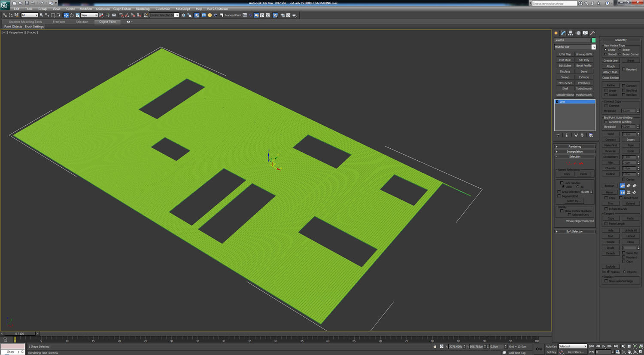Click the application logo button
This screenshot has width=644, height=355.
tap(5, 5)
